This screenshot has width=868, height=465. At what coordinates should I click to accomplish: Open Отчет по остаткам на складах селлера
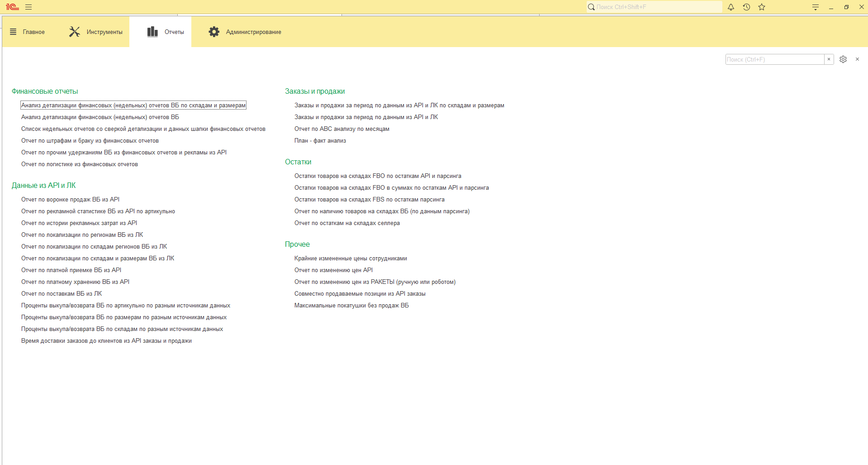pos(347,223)
